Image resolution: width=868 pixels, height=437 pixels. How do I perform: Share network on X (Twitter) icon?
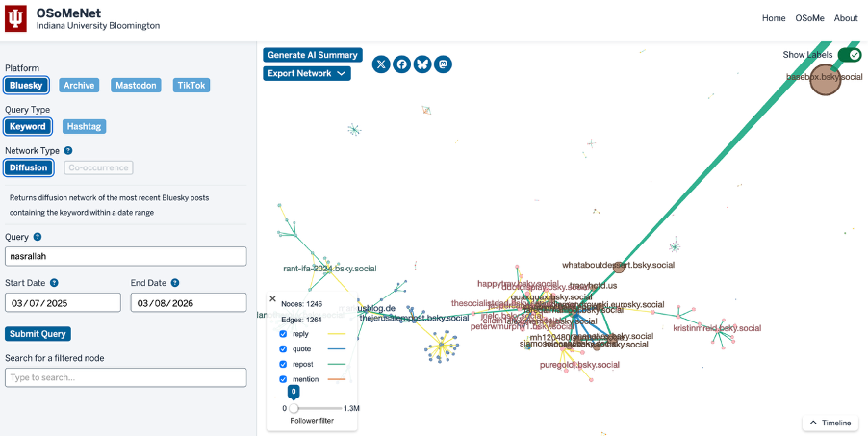[381, 64]
